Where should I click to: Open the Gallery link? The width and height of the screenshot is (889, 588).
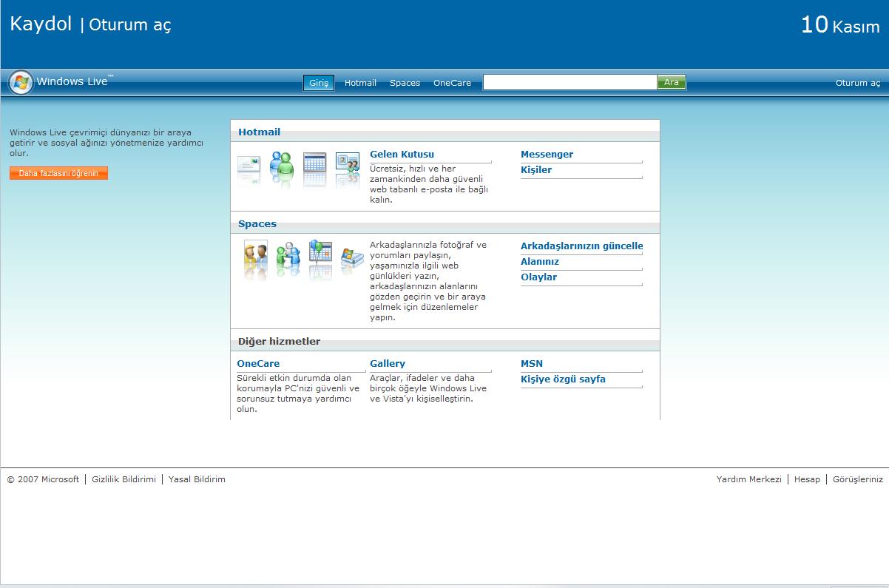point(388,364)
